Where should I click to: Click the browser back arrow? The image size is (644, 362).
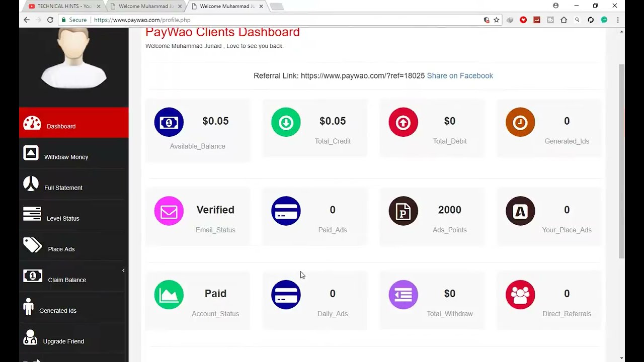[x=27, y=20]
